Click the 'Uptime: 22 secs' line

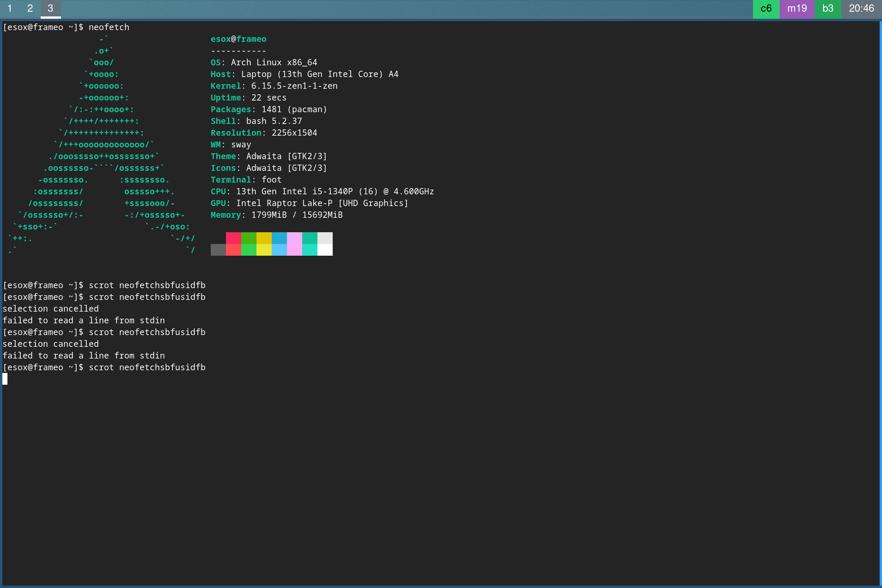click(x=249, y=98)
